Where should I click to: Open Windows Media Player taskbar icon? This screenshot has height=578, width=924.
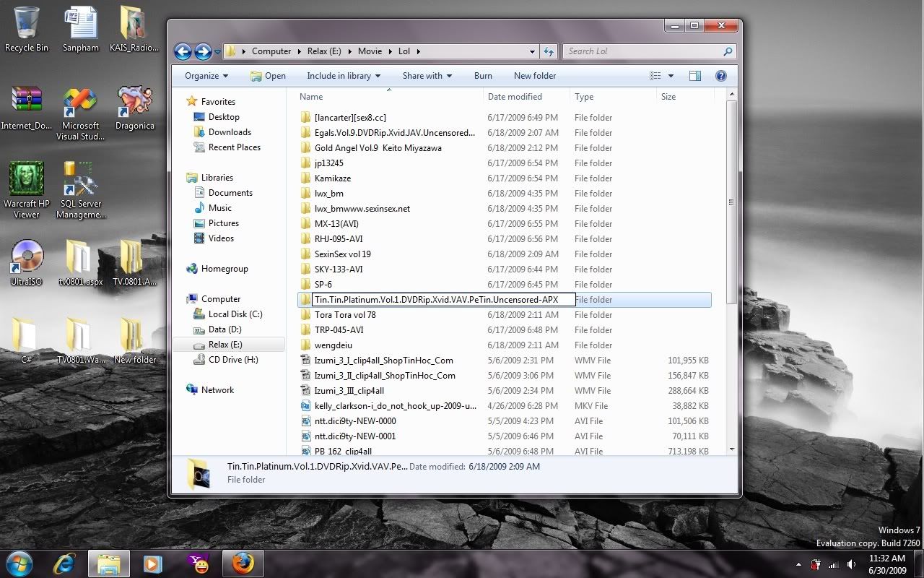[152, 563]
